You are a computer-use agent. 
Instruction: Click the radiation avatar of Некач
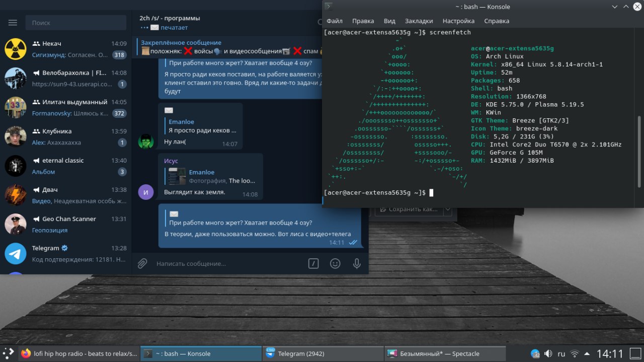[15, 49]
